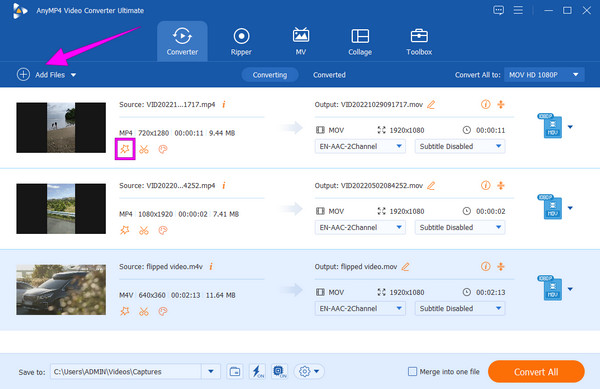
Task: Close the AnyMP4 Video Converter window
Action: pyautogui.click(x=586, y=10)
